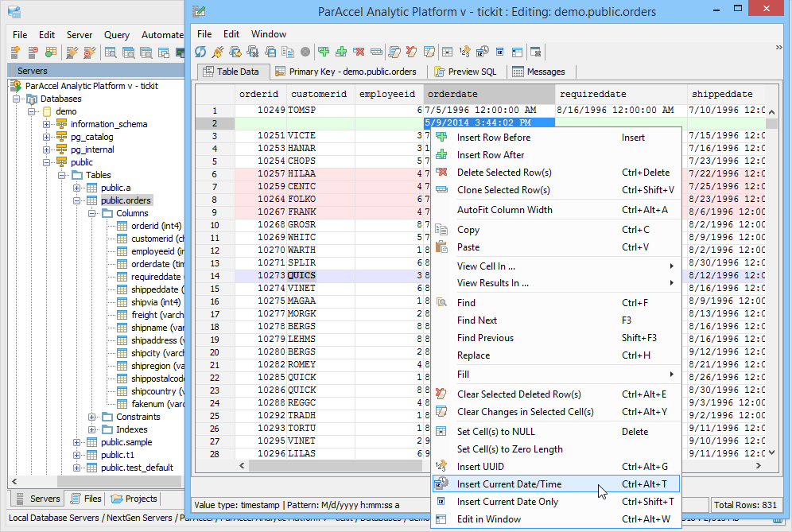The height and width of the screenshot is (532, 792).
Task: Click the Insert Current Date Only toolbar icon
Action: [x=499, y=52]
